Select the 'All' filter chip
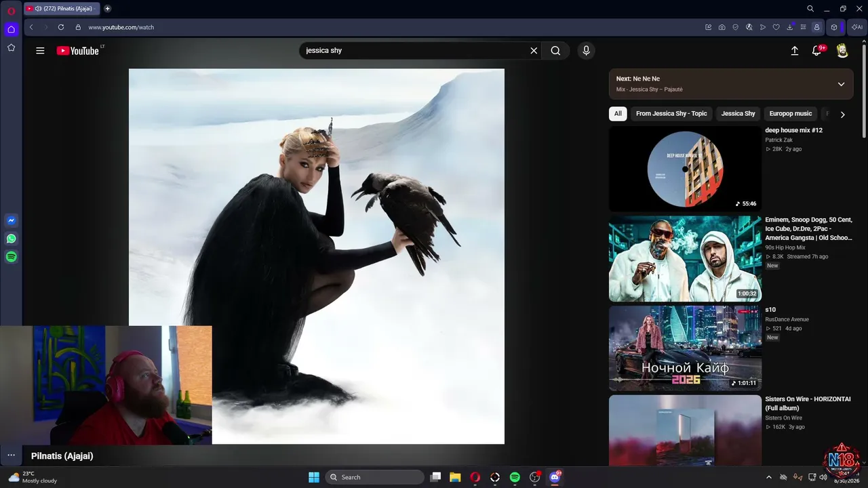Viewport: 868px width, 488px height. click(x=618, y=114)
